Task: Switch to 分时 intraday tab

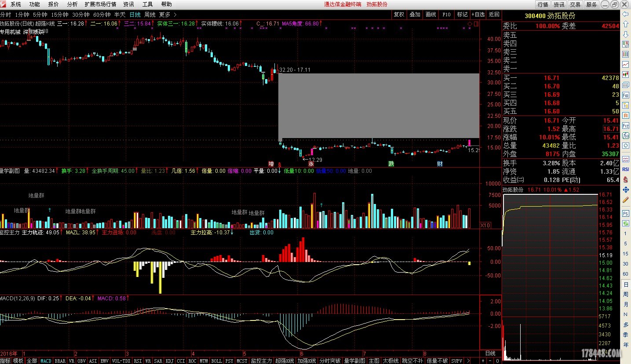Action: coord(5,15)
